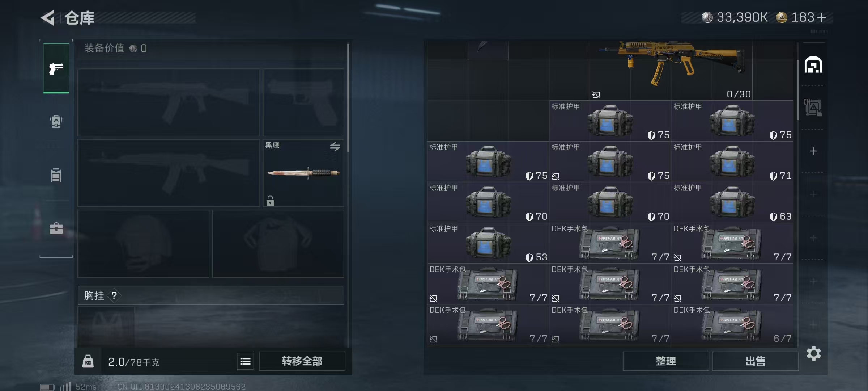868x391 pixels.
Task: Select the 标准护甲 with durability 53
Action: tap(488, 243)
